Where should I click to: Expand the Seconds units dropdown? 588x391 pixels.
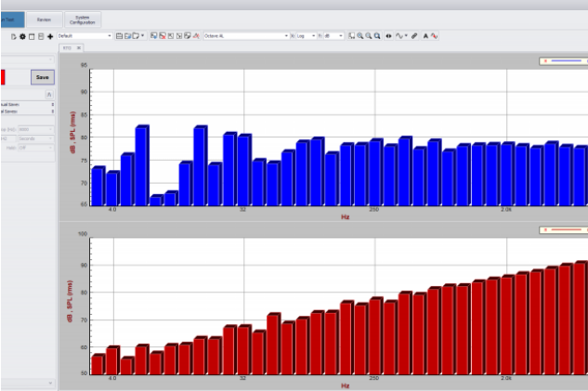click(50, 138)
